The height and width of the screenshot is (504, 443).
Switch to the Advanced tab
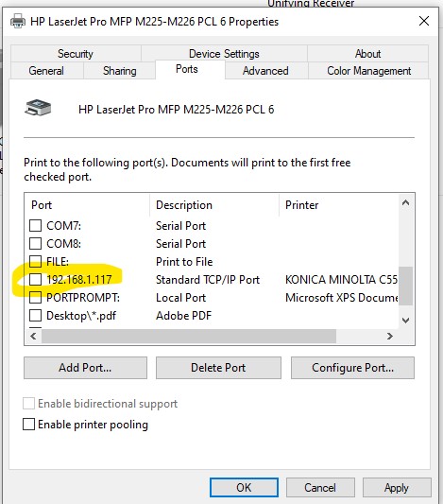(265, 71)
